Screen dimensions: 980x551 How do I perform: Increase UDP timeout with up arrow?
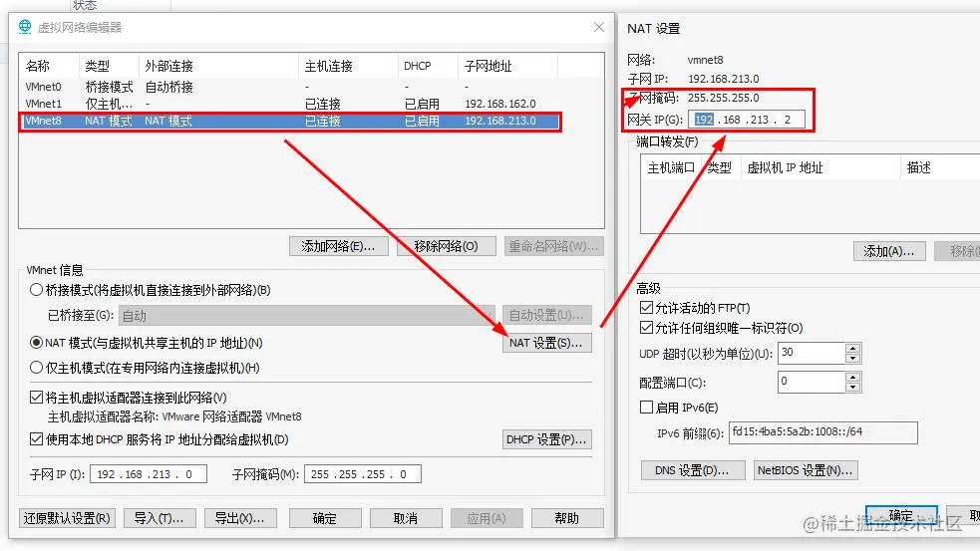(x=853, y=349)
